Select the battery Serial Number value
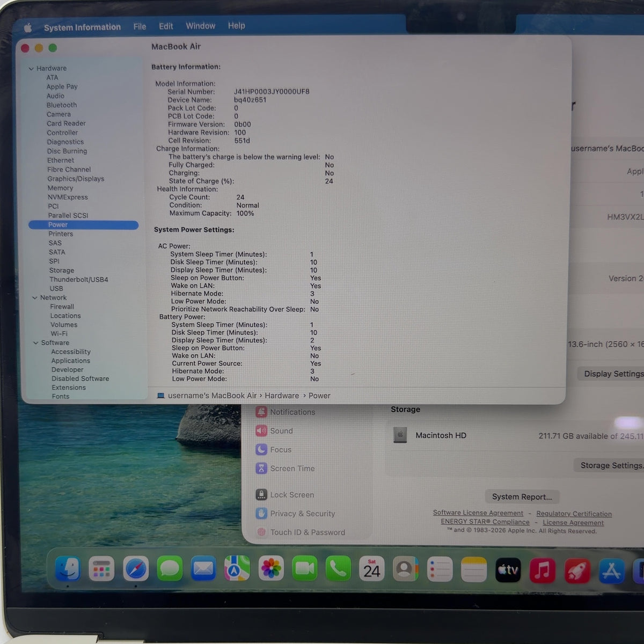This screenshot has height=644, width=644. 272,92
